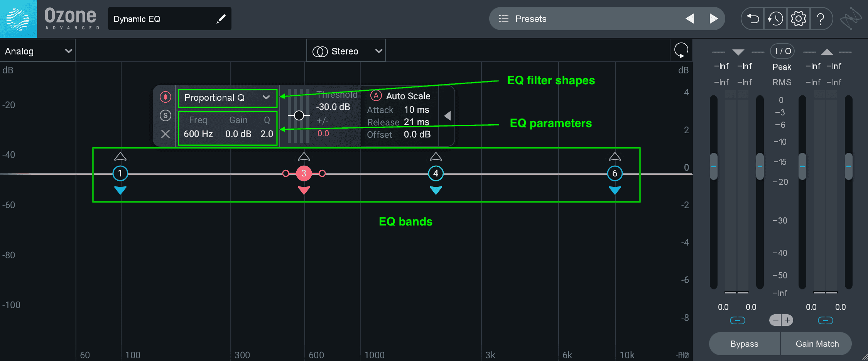Click the plus meter scale button
The width and height of the screenshot is (868, 361).
point(787,320)
